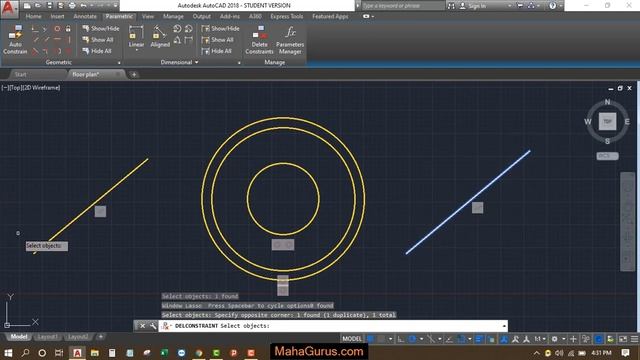Expand the Linear constraint dropdown arrow
The height and width of the screenshot is (360, 640).
pos(136,50)
